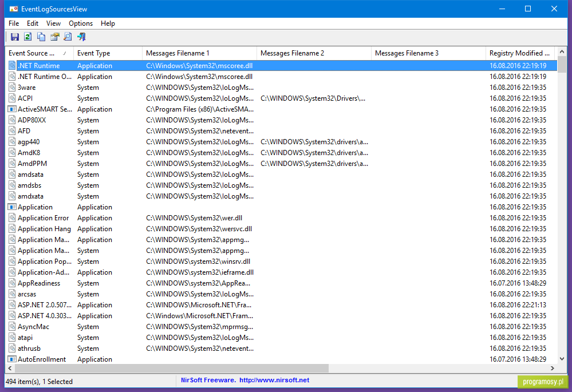Click the icon beside ADP80XX row
This screenshot has width=572, height=392.
[12, 120]
